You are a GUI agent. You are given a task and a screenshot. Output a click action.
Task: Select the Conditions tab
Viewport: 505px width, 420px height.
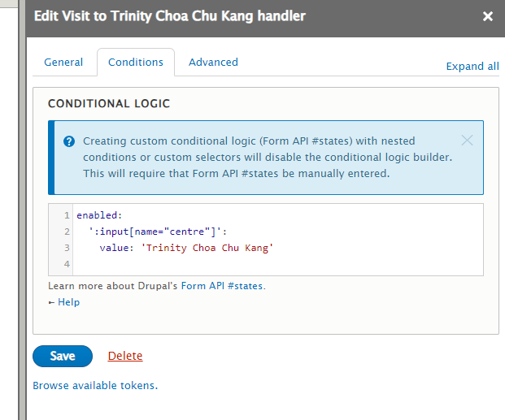136,63
